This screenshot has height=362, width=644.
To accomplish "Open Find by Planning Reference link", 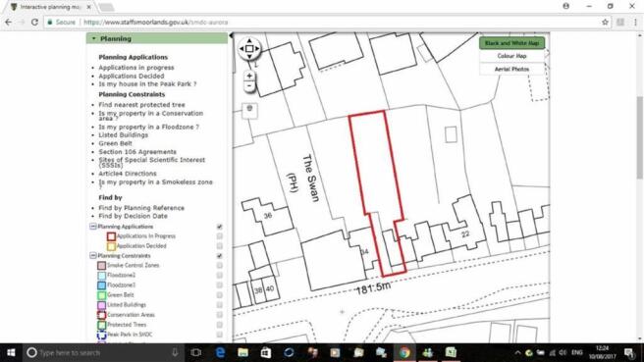I will coord(141,208).
